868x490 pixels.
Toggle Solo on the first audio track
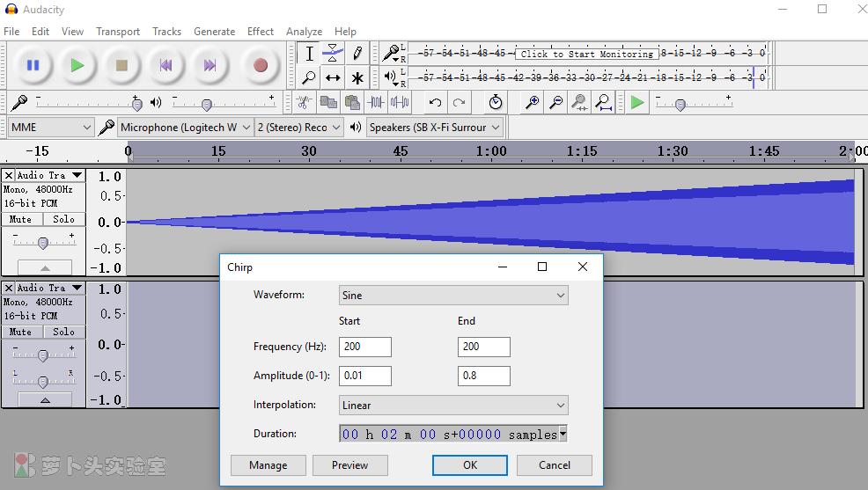63,219
